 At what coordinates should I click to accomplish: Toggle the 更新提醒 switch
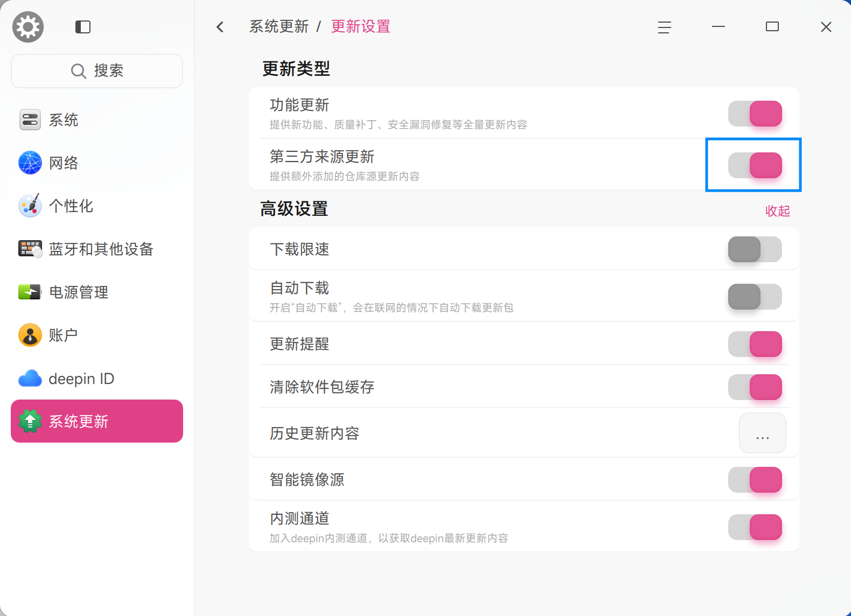(x=755, y=344)
